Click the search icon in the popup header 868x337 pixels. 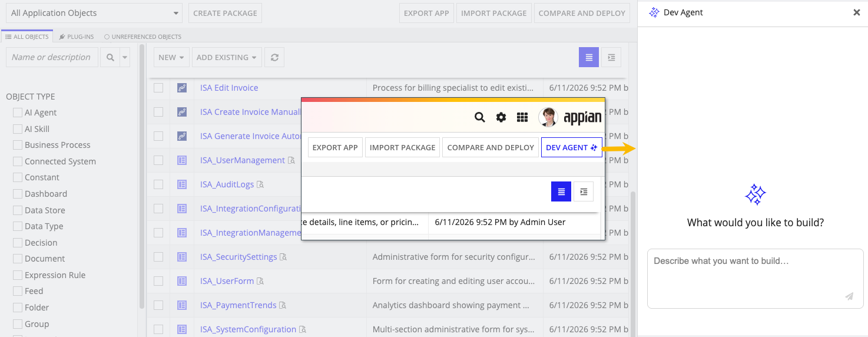click(x=480, y=117)
